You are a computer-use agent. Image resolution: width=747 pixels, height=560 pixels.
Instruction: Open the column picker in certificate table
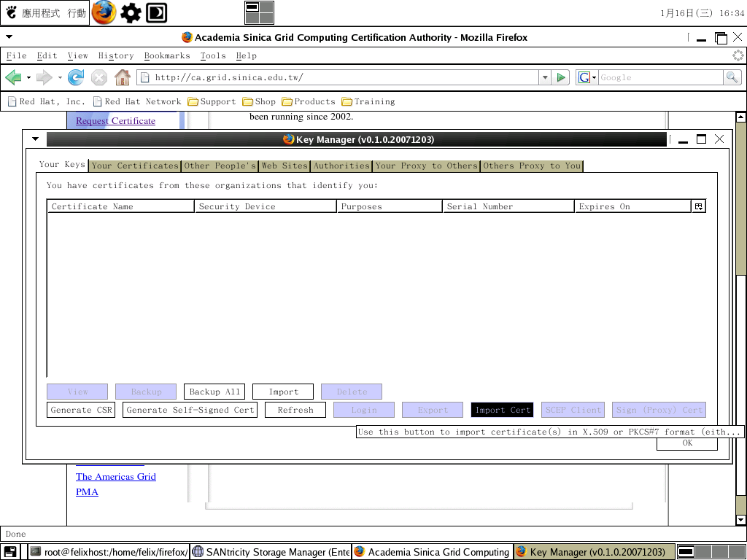698,206
